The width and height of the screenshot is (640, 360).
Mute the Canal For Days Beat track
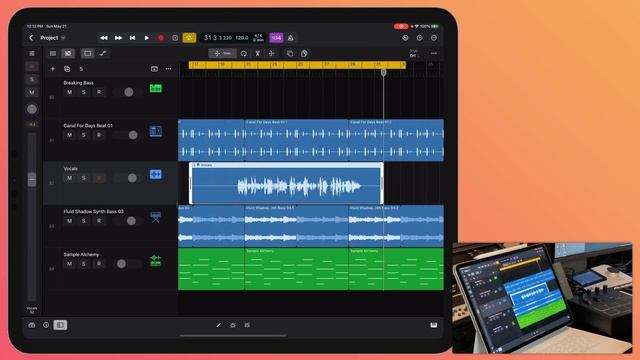pyautogui.click(x=69, y=135)
